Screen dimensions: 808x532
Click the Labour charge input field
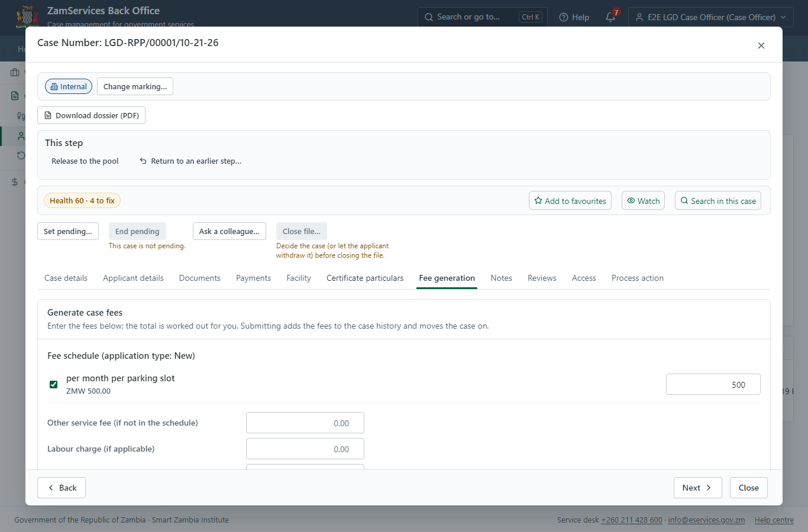point(305,449)
